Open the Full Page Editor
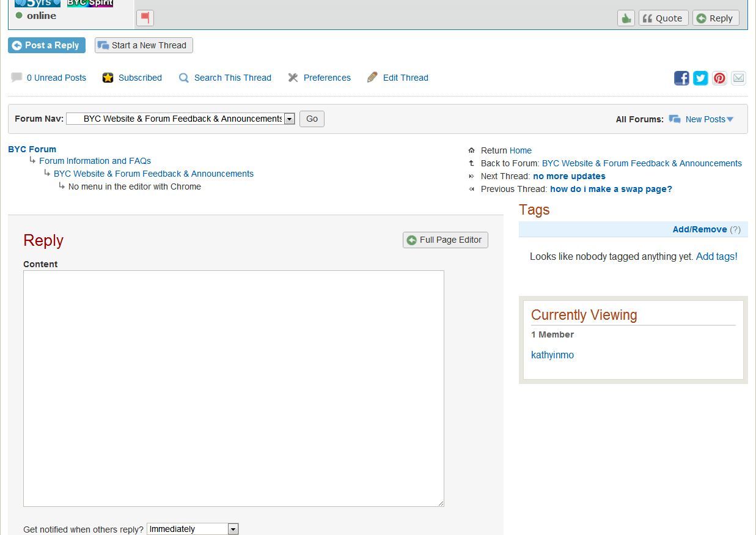 [445, 240]
